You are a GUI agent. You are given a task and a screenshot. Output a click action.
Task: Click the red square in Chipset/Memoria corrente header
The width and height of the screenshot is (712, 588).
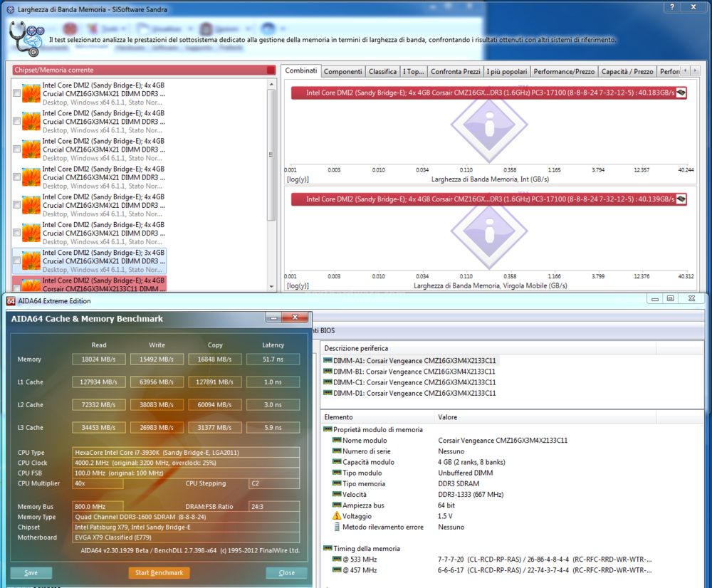coord(271,70)
